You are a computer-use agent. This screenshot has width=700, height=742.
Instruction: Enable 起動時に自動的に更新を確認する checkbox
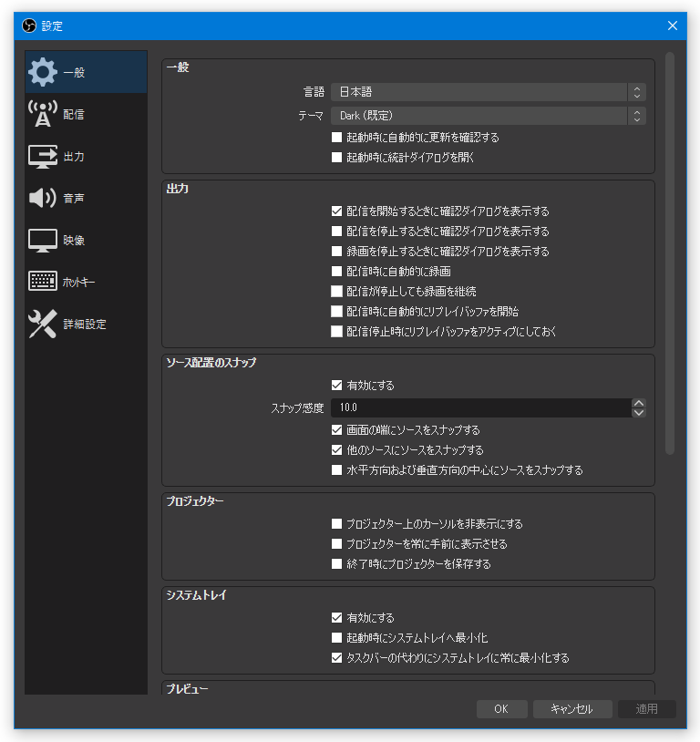(x=336, y=138)
